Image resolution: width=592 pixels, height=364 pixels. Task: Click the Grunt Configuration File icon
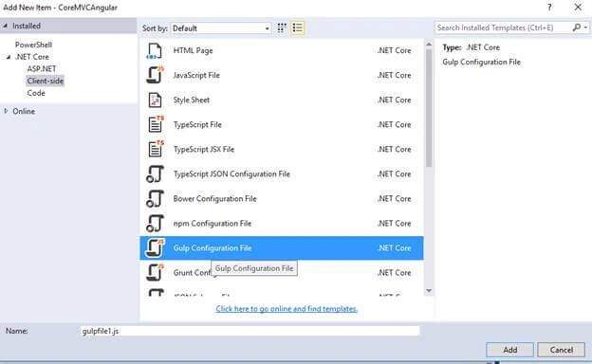point(155,272)
